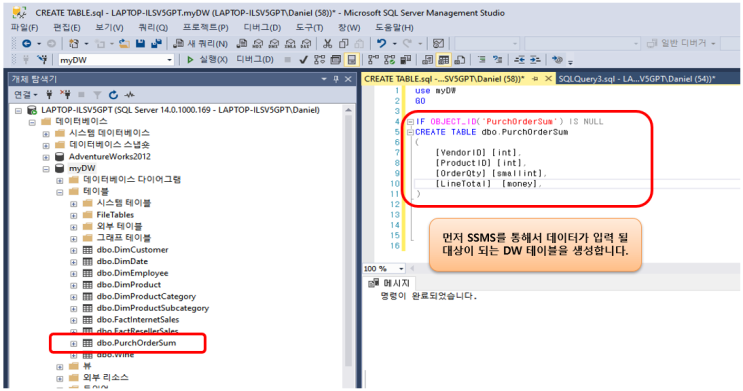Screen dimensions: 743x391
Task: Click the Copy icon in the toolbar
Action: [x=344, y=44]
